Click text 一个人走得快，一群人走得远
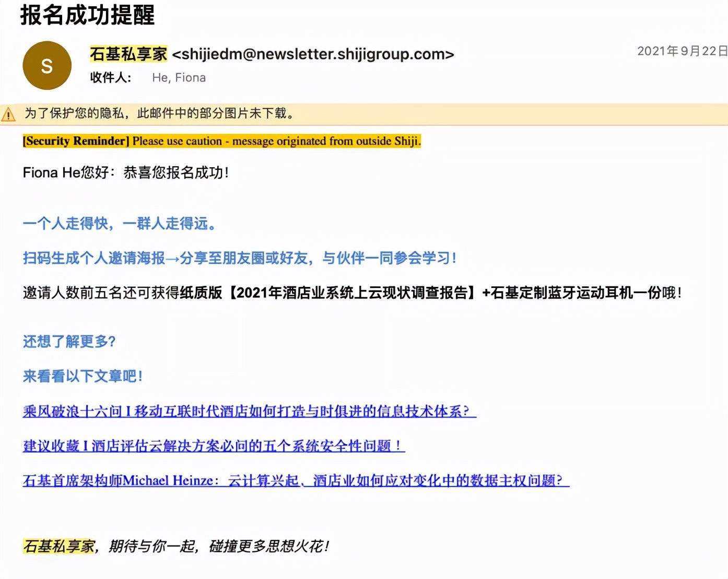The image size is (728, 579). (120, 224)
